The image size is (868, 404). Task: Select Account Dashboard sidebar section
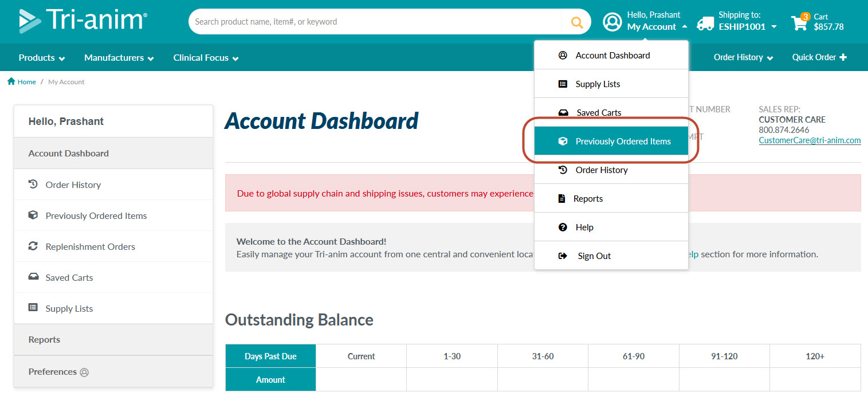[x=113, y=153]
